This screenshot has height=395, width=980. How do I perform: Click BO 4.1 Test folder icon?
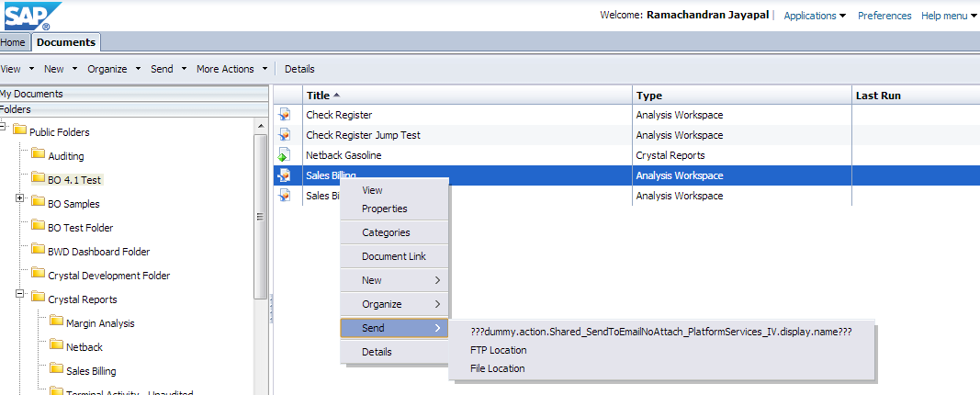click(x=39, y=179)
